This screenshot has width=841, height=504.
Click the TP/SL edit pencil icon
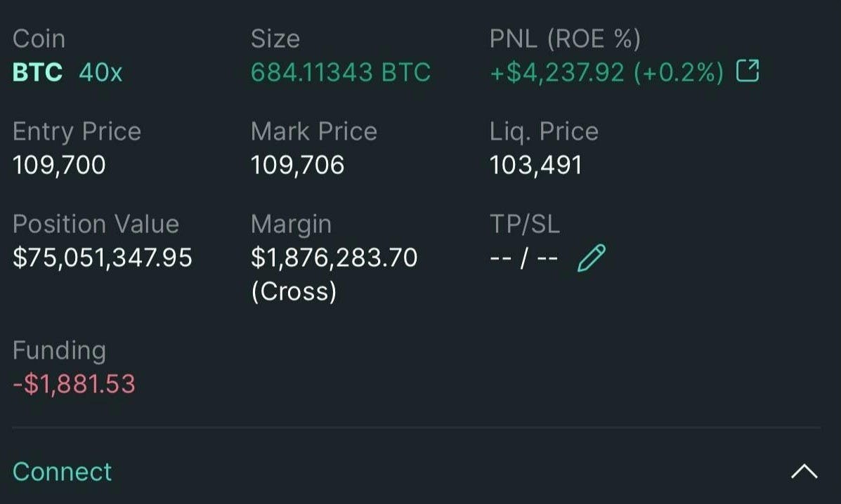pyautogui.click(x=591, y=258)
